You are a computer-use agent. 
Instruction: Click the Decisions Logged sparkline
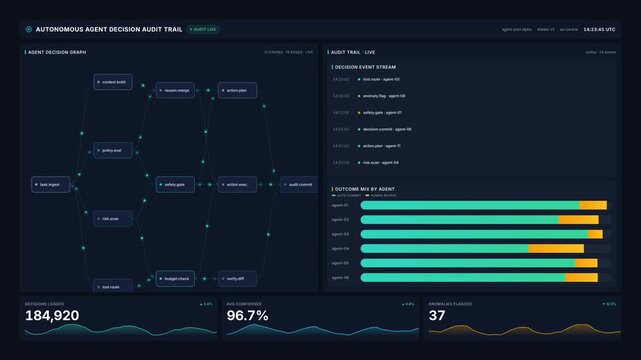(x=121, y=330)
